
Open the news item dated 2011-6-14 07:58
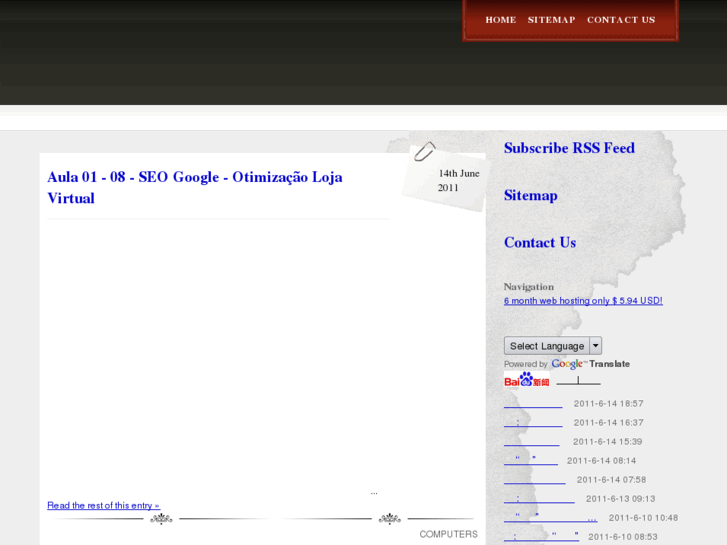(535, 480)
